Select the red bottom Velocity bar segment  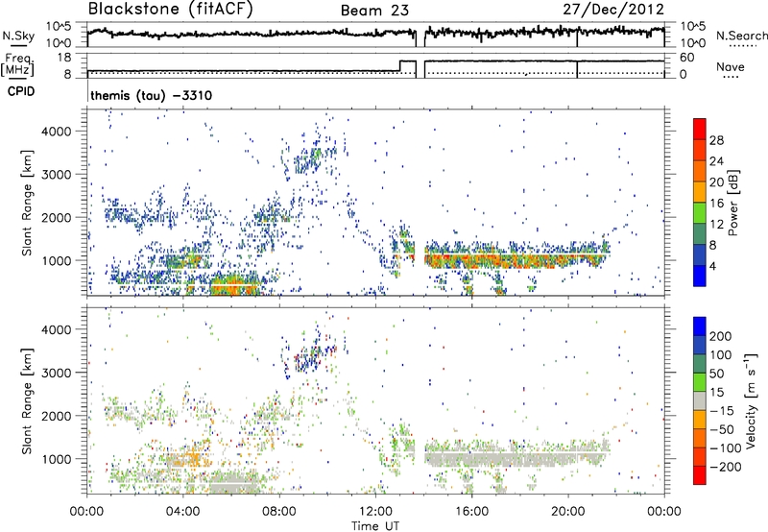point(700,475)
